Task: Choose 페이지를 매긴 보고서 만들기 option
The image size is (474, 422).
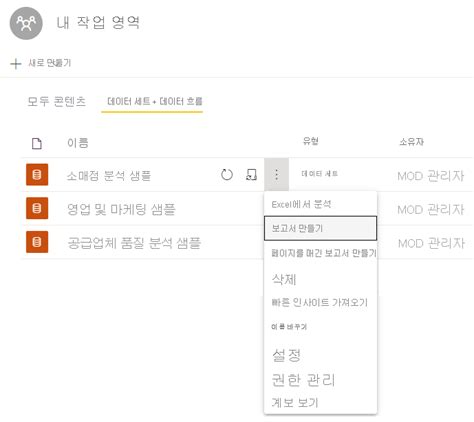Action: pyautogui.click(x=324, y=253)
